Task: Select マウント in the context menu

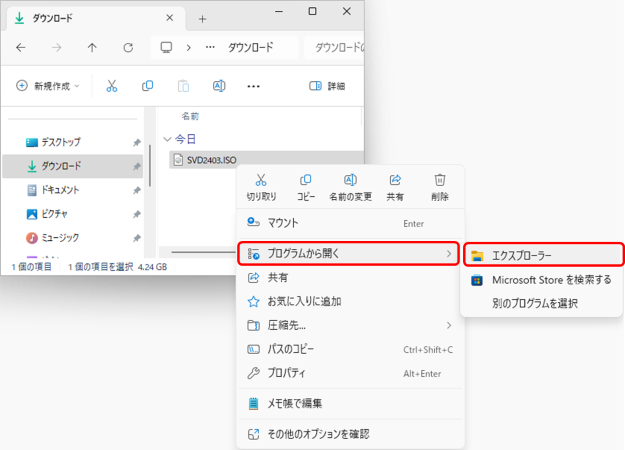Action: coord(283,223)
